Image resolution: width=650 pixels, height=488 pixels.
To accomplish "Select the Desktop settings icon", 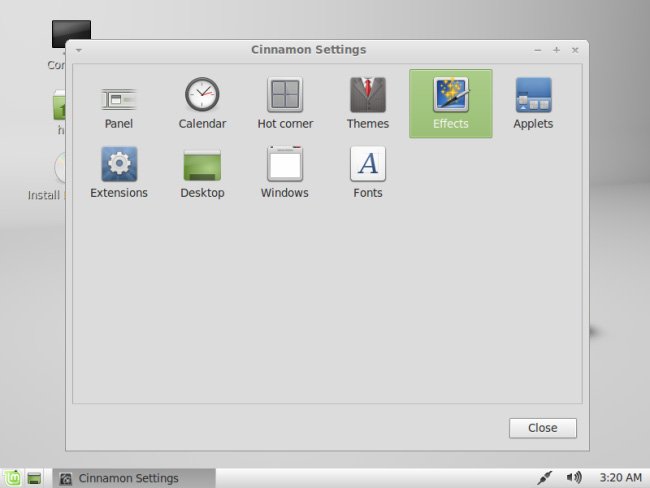I will 202,165.
